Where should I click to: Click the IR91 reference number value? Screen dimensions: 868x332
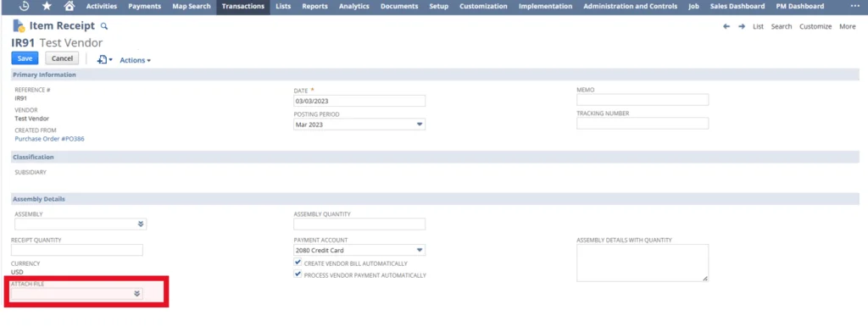coord(21,98)
